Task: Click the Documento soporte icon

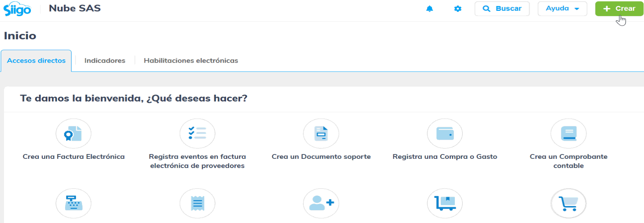Action: coord(321,134)
